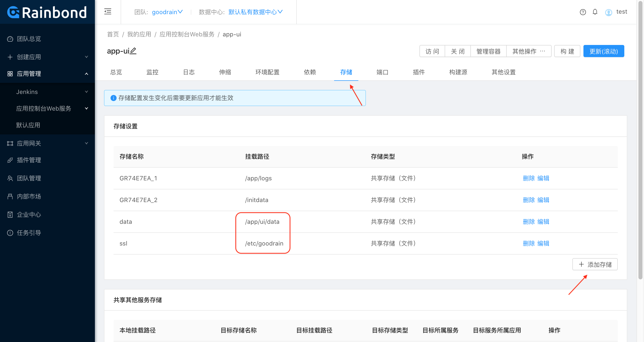This screenshot has height=342, width=644.
Task: Click the 构建 button
Action: tap(567, 51)
